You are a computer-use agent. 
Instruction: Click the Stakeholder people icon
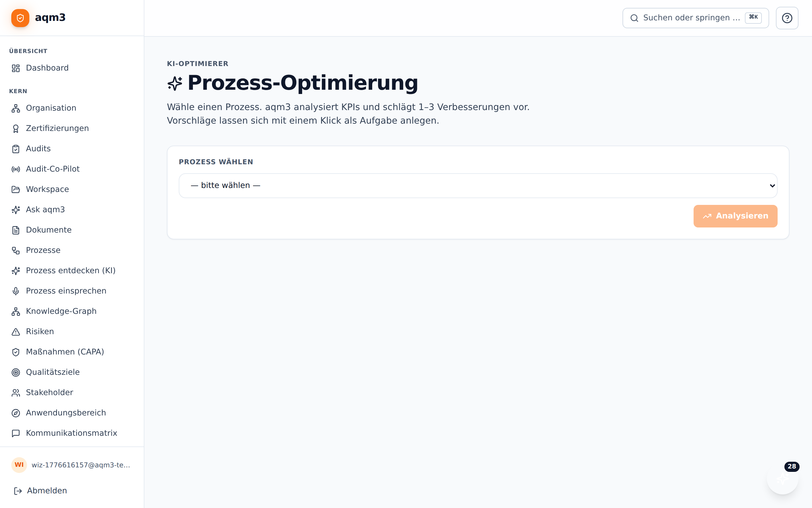[x=16, y=393]
